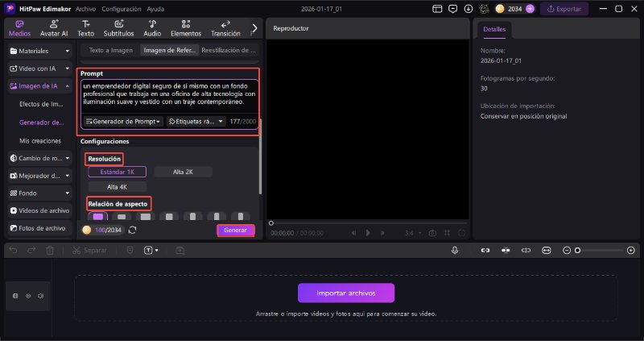Screen dimensions: 644x341
Task: Click the microphone voice-over icon
Action: click(455, 251)
